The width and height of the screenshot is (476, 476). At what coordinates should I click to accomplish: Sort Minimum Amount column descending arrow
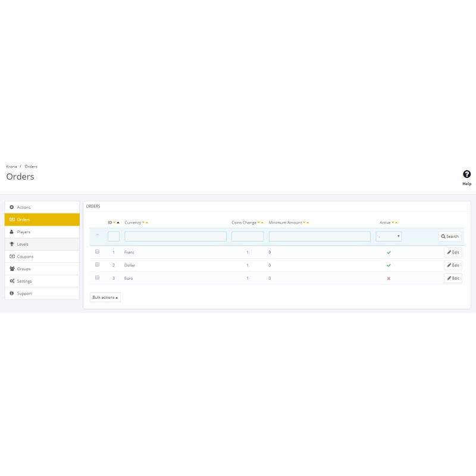tap(304, 223)
